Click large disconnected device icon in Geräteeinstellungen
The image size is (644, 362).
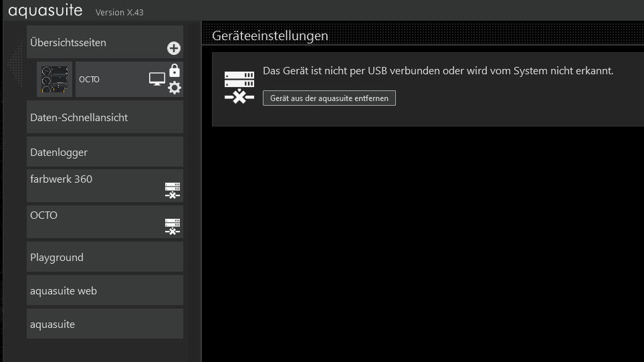coord(239,87)
